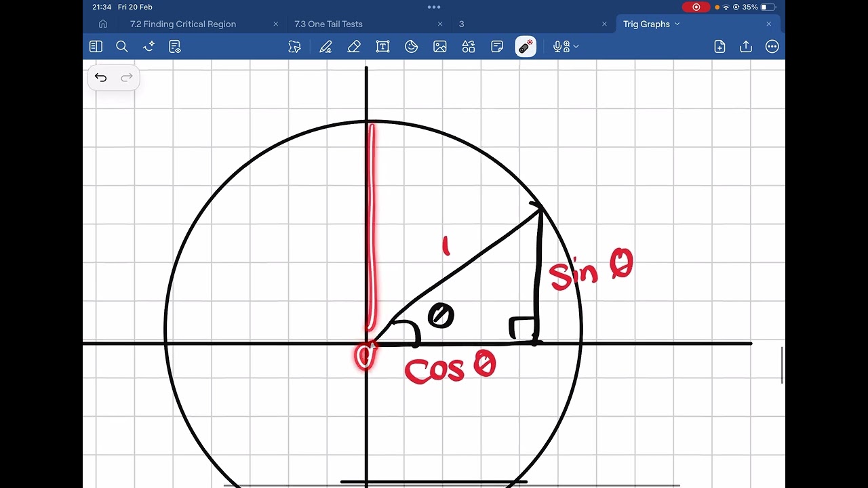The image size is (868, 488).
Task: Expand the Trig Graphs title dropdown chevron
Action: (x=677, y=24)
